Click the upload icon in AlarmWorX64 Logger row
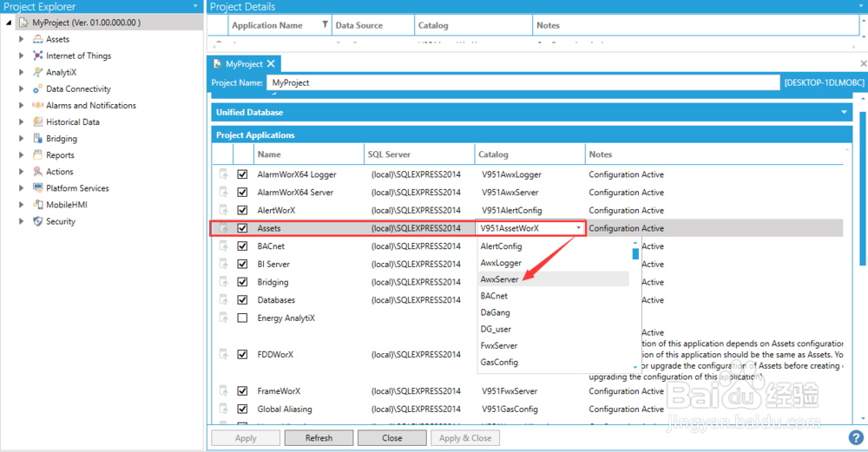The height and width of the screenshot is (452, 868). tap(224, 174)
